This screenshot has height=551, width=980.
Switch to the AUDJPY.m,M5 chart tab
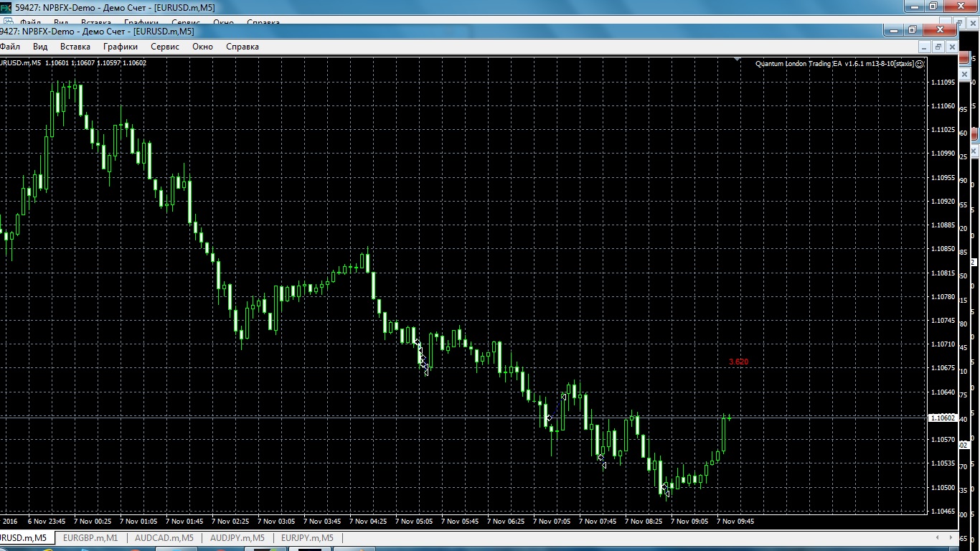pos(237,537)
